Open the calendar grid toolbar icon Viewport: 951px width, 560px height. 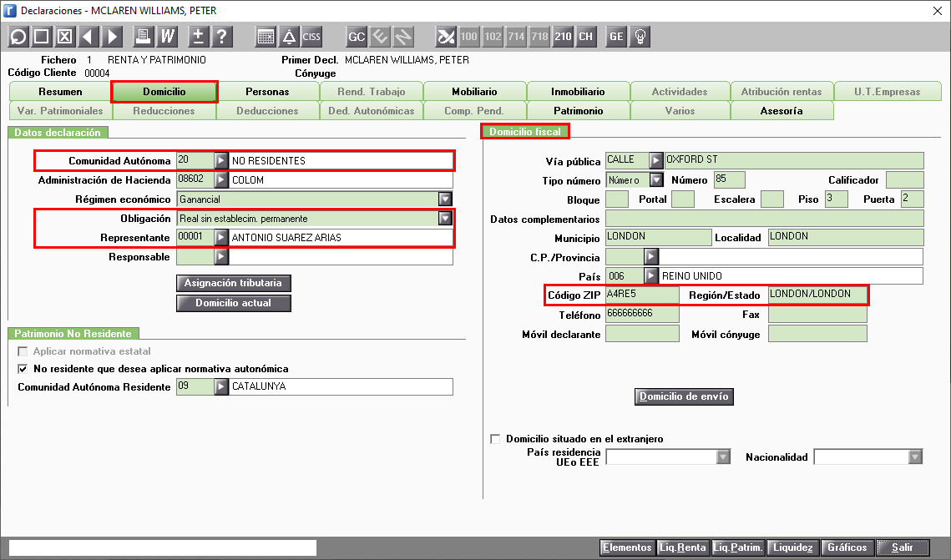pyautogui.click(x=266, y=37)
